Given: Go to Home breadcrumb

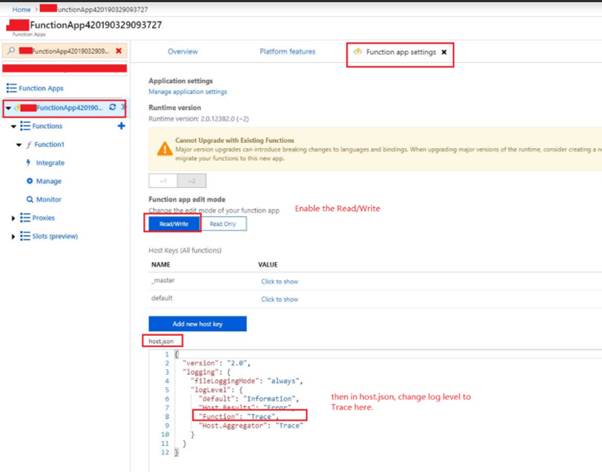Looking at the screenshot, I should tap(21, 9).
